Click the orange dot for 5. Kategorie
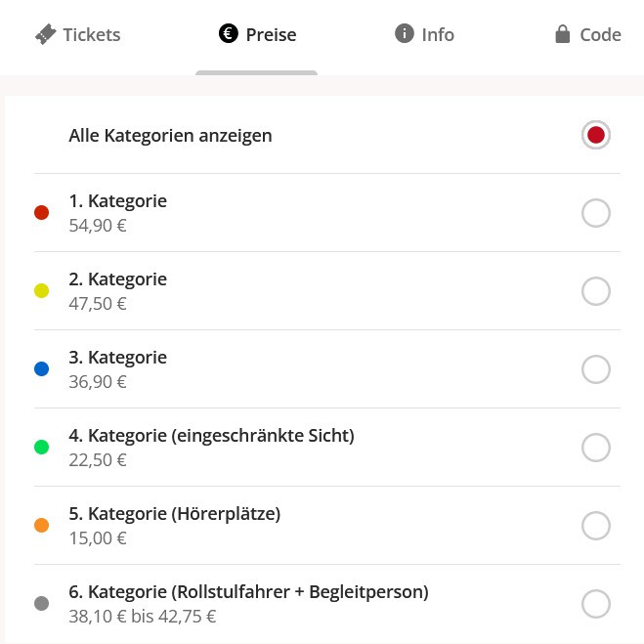This screenshot has height=644, width=644. coord(41,526)
